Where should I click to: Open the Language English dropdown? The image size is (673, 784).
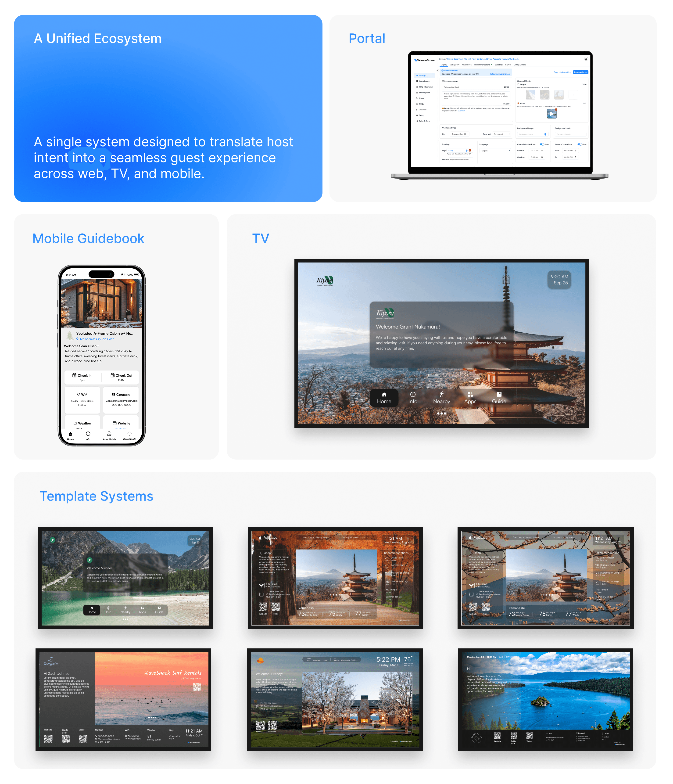[x=495, y=151]
